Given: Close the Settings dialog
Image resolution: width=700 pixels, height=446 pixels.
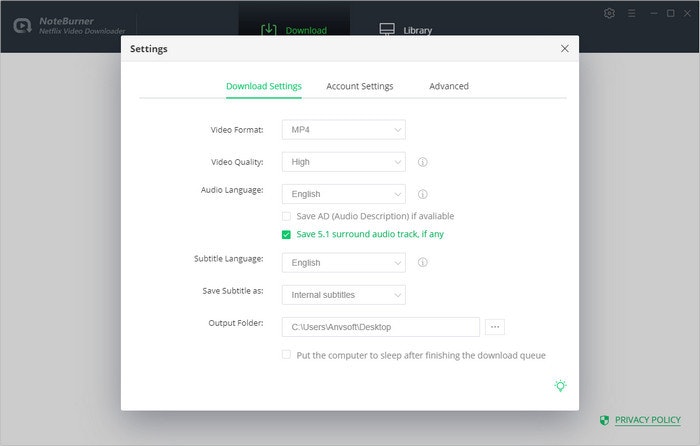Looking at the screenshot, I should click(x=565, y=49).
